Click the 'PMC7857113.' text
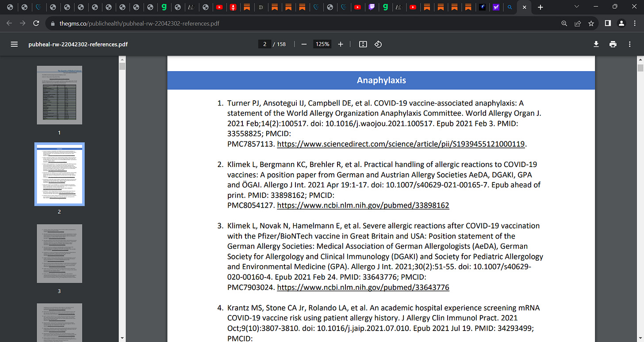The width and height of the screenshot is (644, 342). tap(251, 144)
